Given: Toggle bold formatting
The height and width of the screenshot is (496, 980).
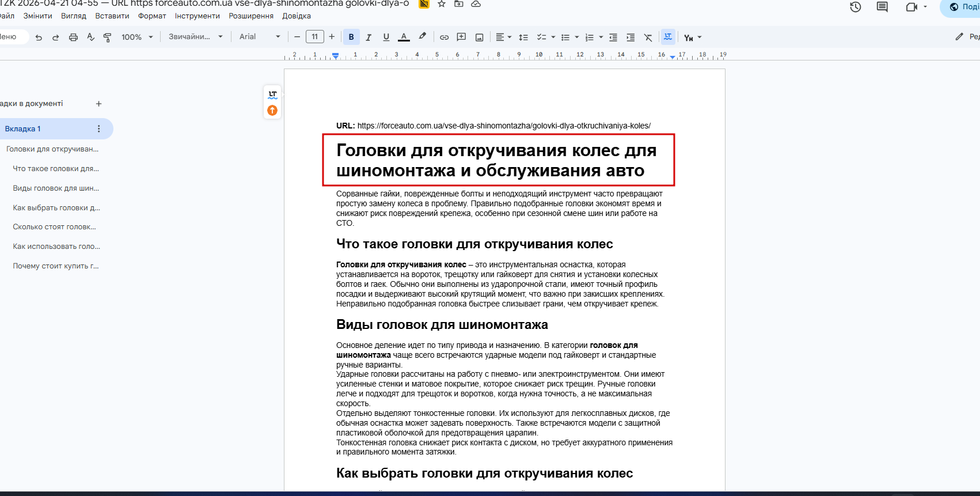Looking at the screenshot, I should tap(351, 37).
